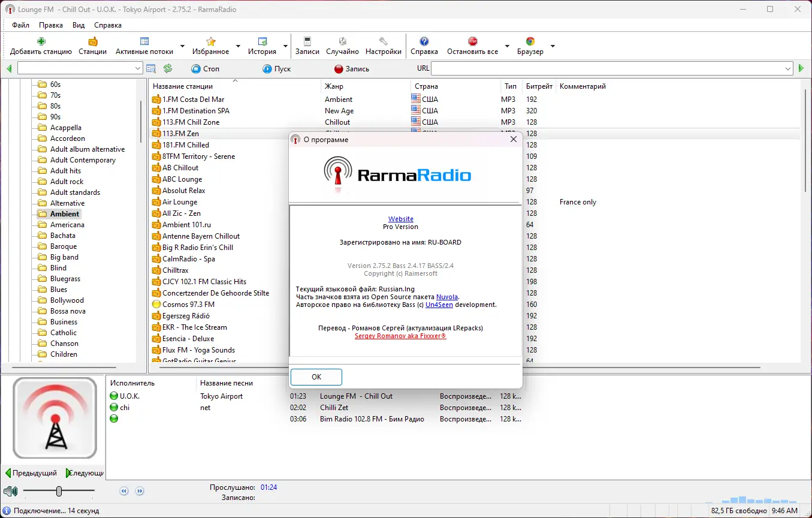
Task: Open the Nuvola link
Action: tap(447, 297)
